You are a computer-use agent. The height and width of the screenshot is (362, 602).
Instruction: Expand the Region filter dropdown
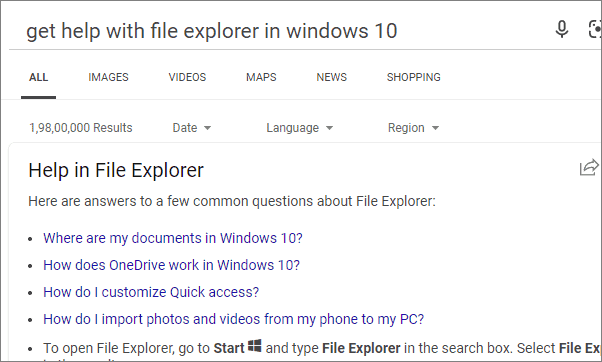point(413,128)
